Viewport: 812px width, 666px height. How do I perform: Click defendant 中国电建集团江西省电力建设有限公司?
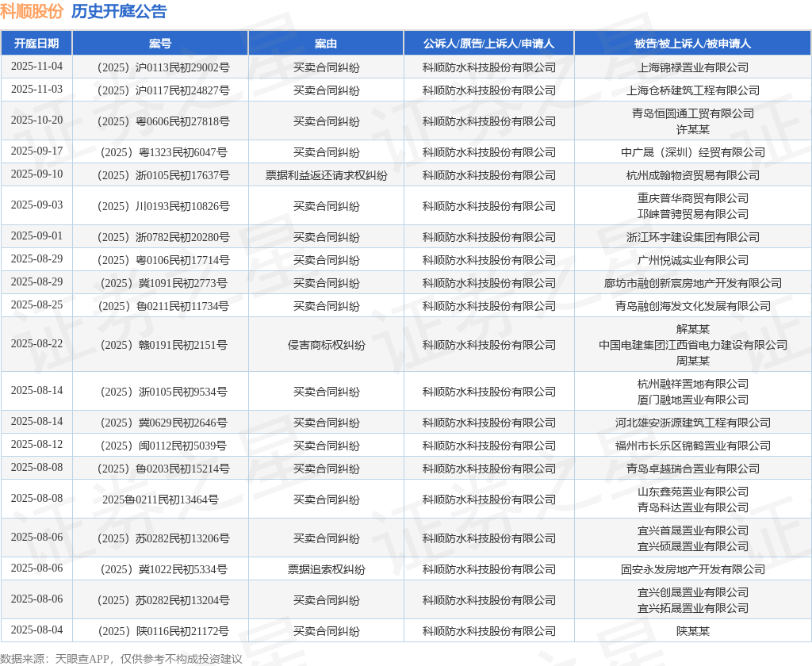[x=693, y=345]
